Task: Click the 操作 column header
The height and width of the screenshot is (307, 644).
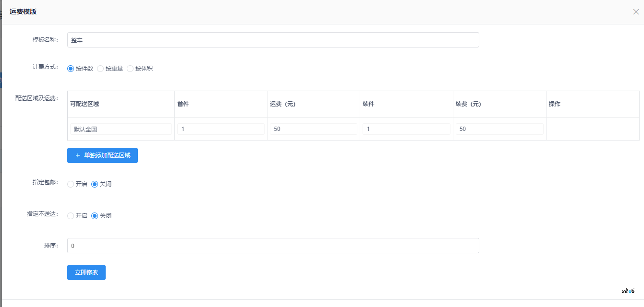Action: click(x=554, y=104)
